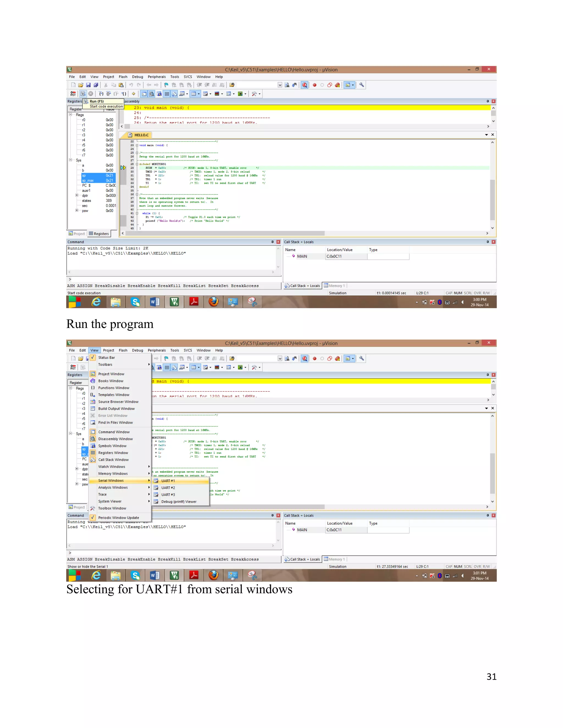563x728 pixels.
Task: Open find combo box dropdown arrow, Run-tooltip screenshot
Action: coord(280,85)
